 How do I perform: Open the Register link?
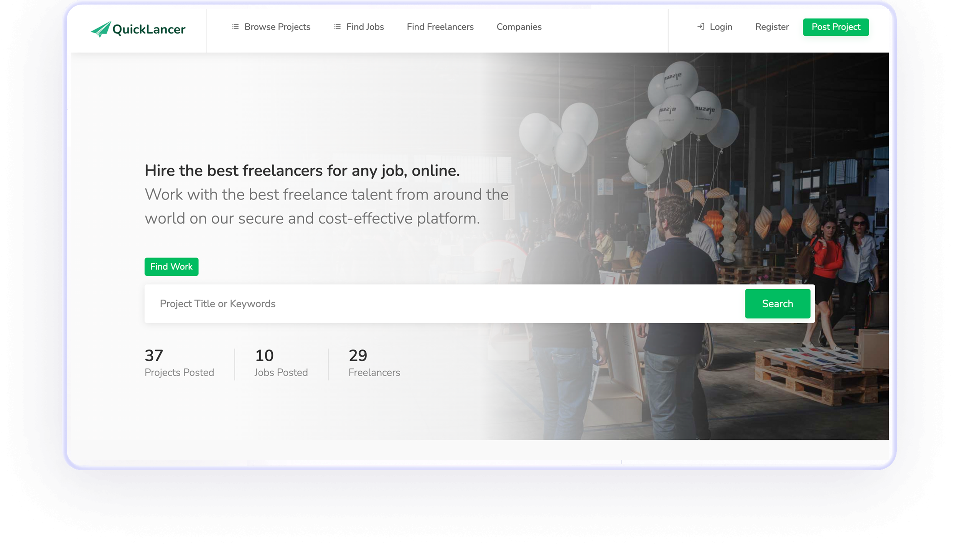point(771,27)
